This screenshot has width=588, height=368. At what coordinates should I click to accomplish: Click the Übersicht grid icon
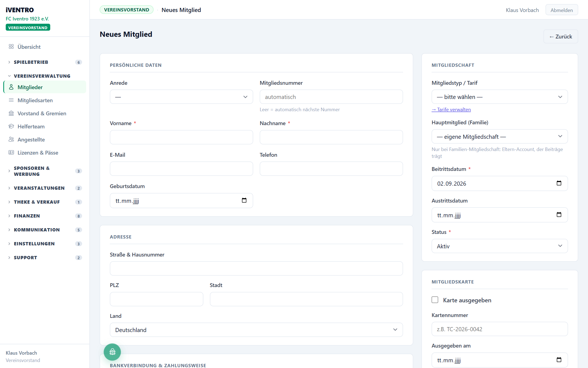click(x=11, y=47)
